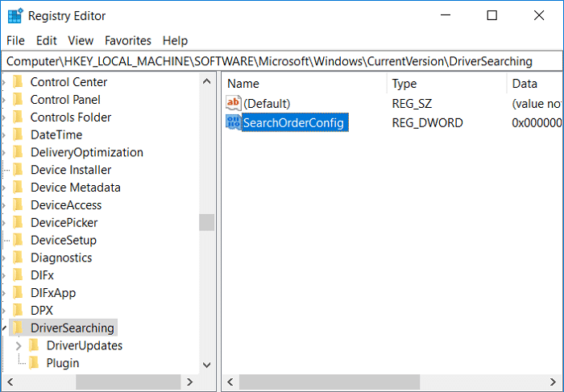Select the DIFx key label
Viewport: 564px width, 392px height.
[x=42, y=275]
